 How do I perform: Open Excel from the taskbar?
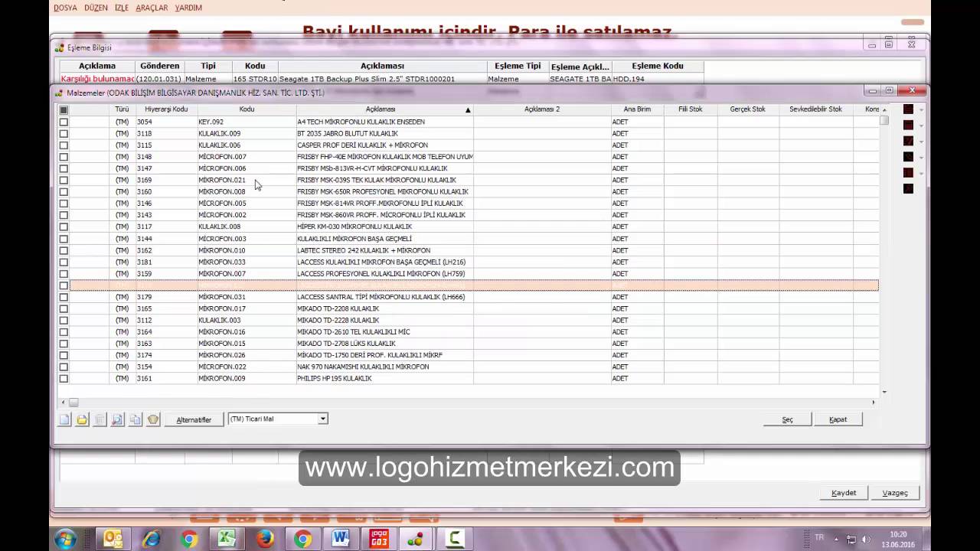227,539
